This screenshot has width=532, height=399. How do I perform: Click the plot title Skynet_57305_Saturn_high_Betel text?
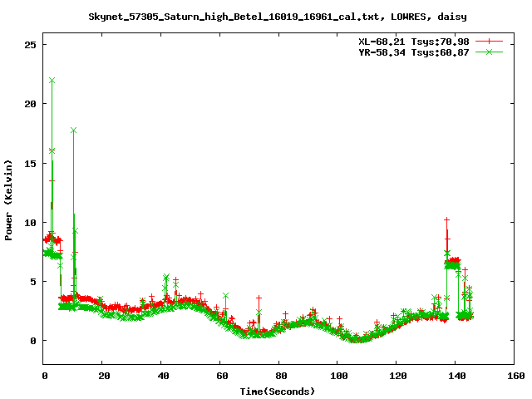point(278,17)
